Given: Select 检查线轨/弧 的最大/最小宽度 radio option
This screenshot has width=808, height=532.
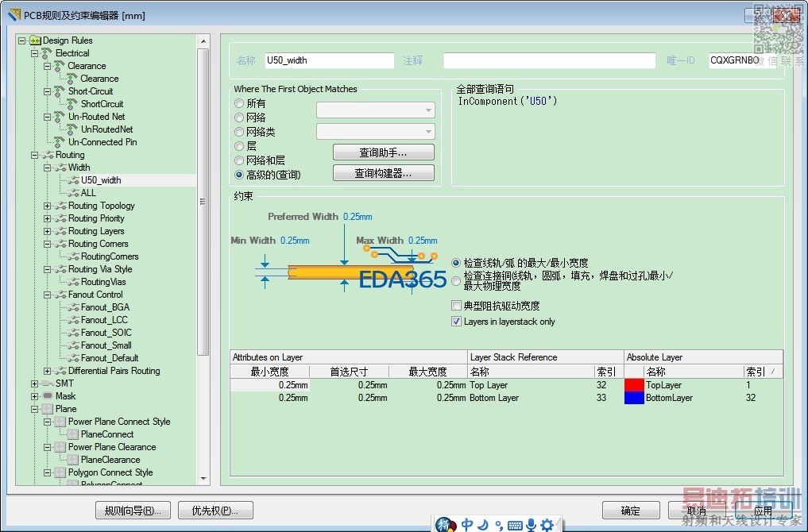Looking at the screenshot, I should pyautogui.click(x=456, y=263).
